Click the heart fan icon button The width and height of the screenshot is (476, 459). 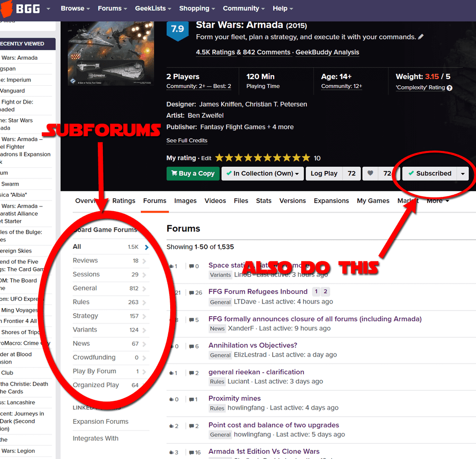[x=371, y=173]
